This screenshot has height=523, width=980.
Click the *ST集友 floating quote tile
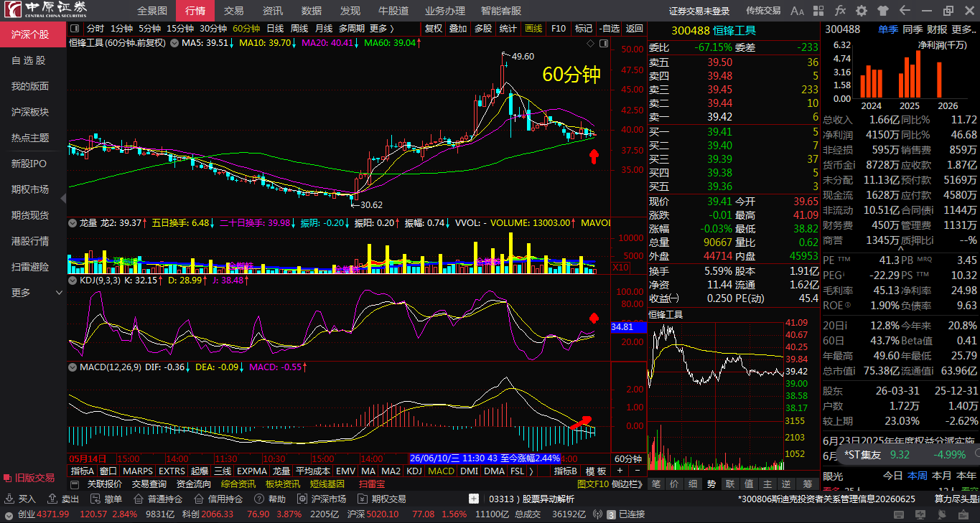click(x=907, y=454)
